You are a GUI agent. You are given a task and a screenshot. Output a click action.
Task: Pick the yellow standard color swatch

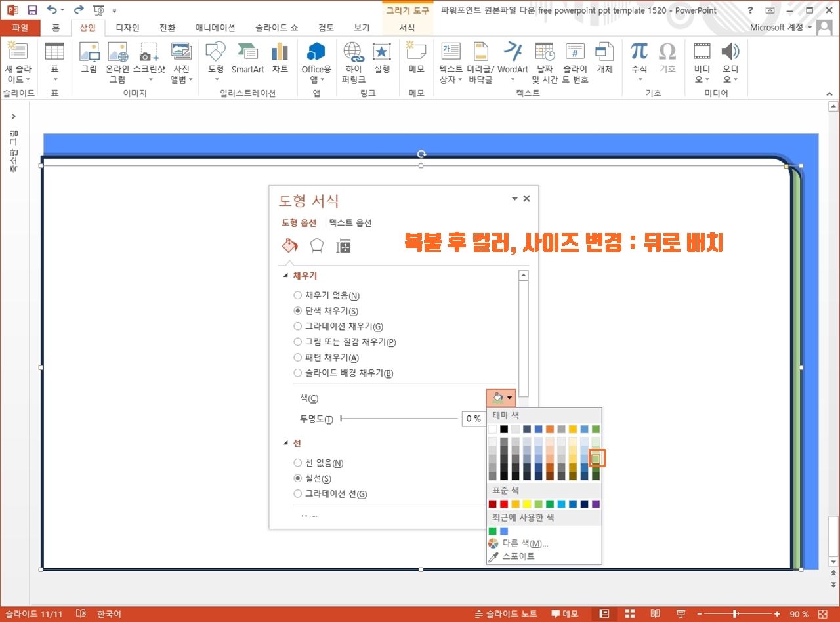click(526, 504)
